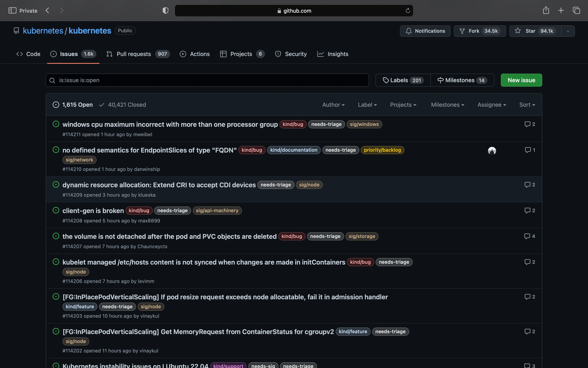
Task: Star the kubernetes repository
Action: (x=535, y=31)
